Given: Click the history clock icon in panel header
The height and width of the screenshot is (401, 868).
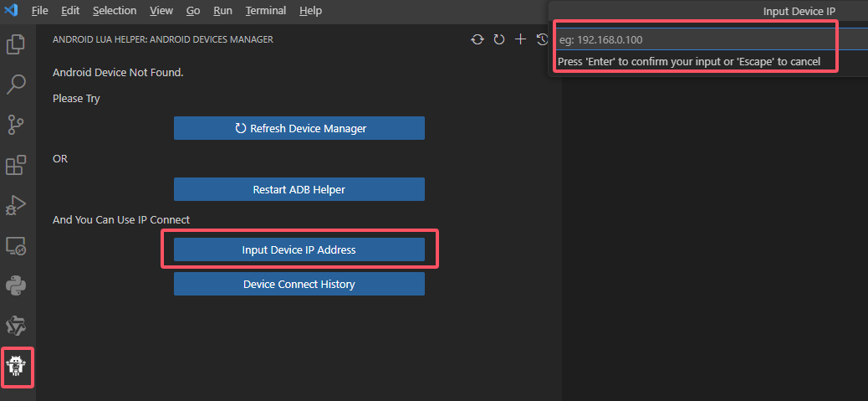Looking at the screenshot, I should pyautogui.click(x=541, y=39).
